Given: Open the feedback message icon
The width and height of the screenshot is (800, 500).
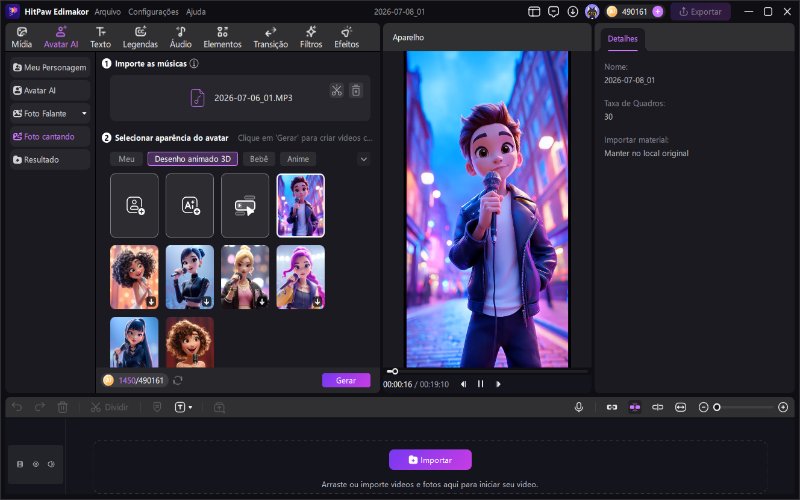Looking at the screenshot, I should [x=554, y=12].
